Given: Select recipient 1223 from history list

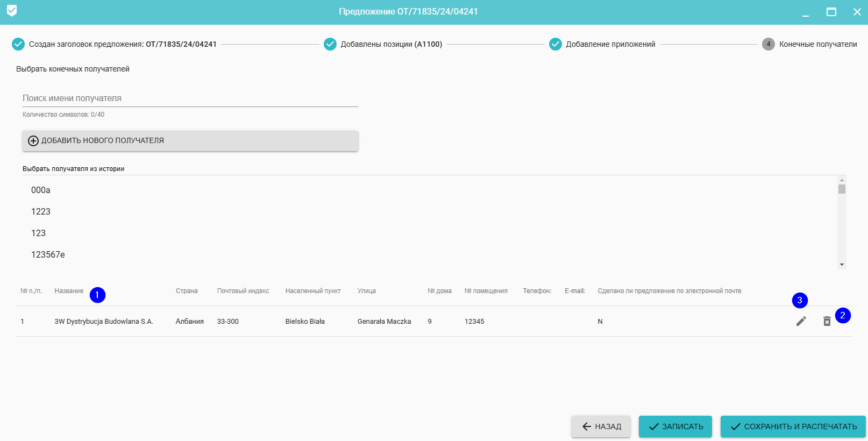Looking at the screenshot, I should (41, 211).
